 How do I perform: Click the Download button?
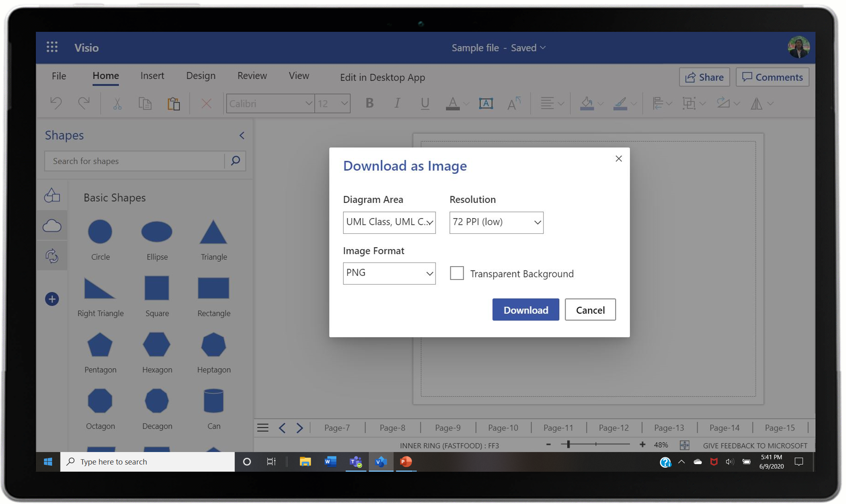click(x=525, y=310)
